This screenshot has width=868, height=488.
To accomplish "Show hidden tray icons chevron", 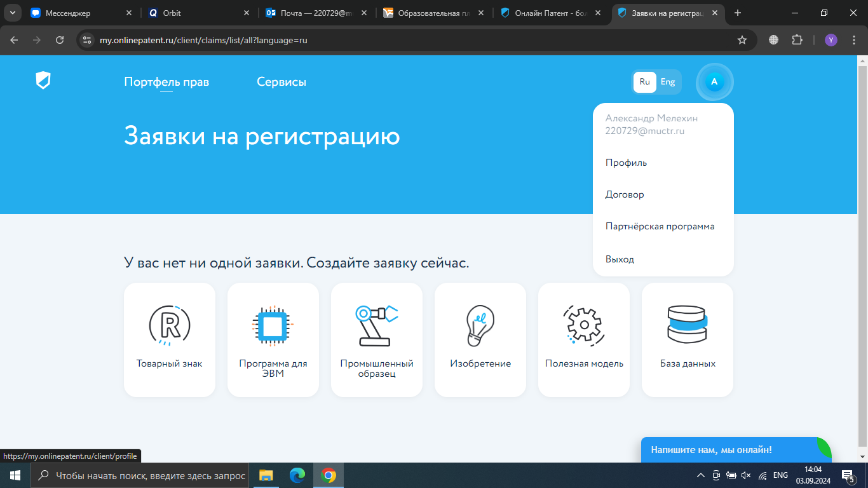I will click(x=701, y=475).
